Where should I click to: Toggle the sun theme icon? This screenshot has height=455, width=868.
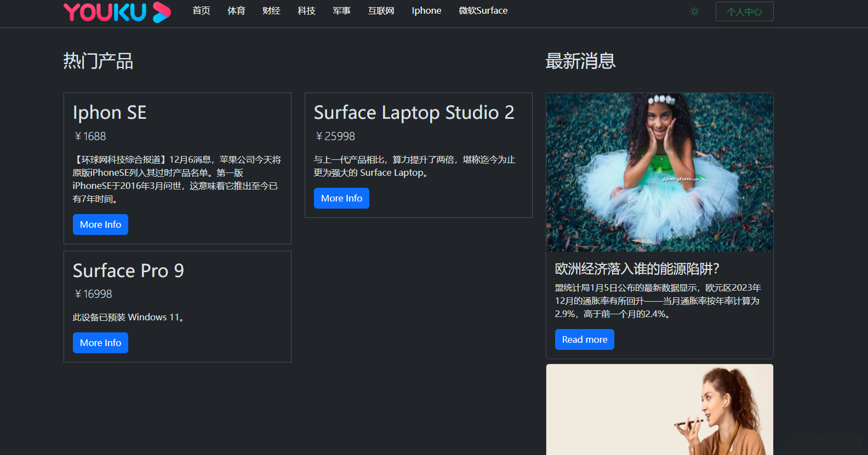pos(694,11)
